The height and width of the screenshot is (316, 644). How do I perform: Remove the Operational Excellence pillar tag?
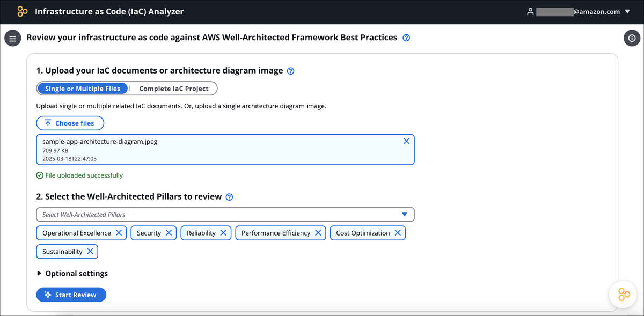tap(119, 233)
